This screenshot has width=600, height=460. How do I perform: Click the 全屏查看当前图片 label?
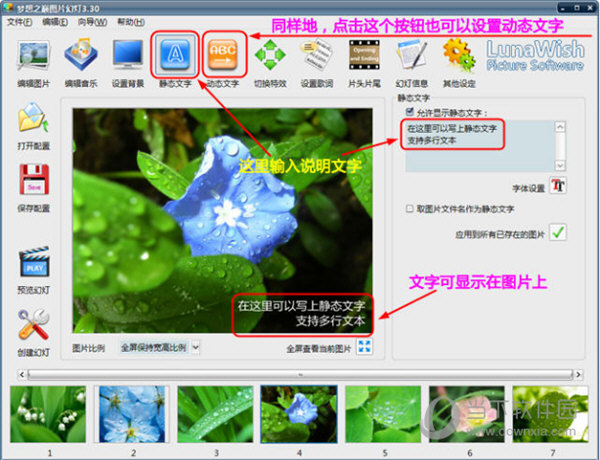(x=318, y=349)
